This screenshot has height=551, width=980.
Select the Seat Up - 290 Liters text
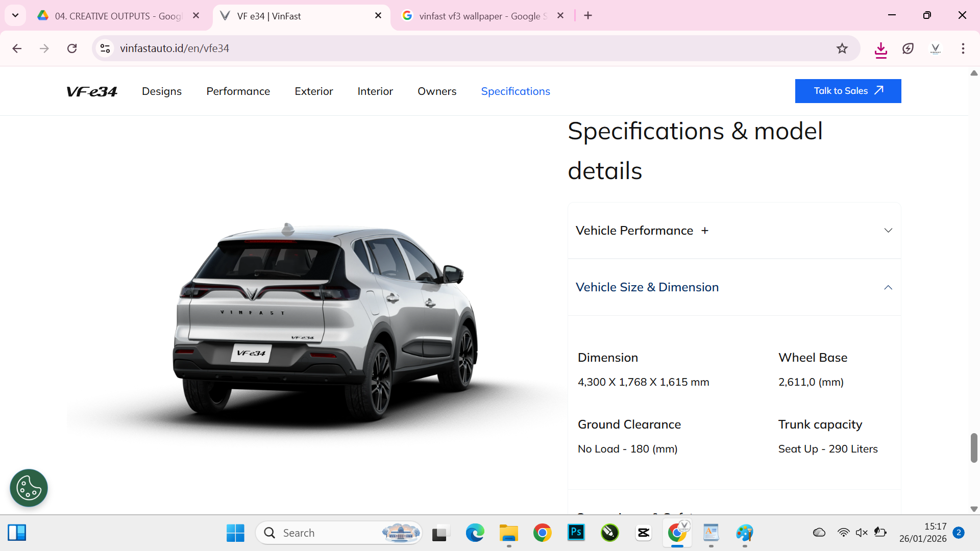pos(828,449)
